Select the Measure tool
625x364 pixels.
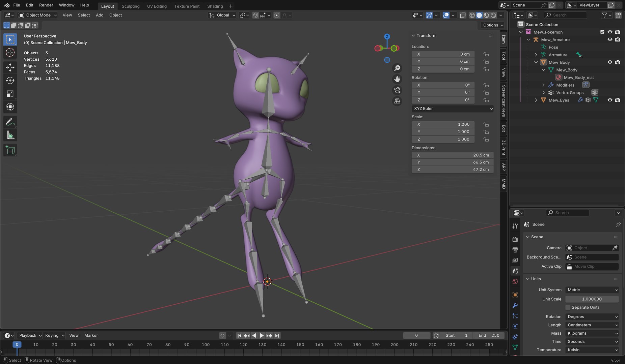pos(10,135)
